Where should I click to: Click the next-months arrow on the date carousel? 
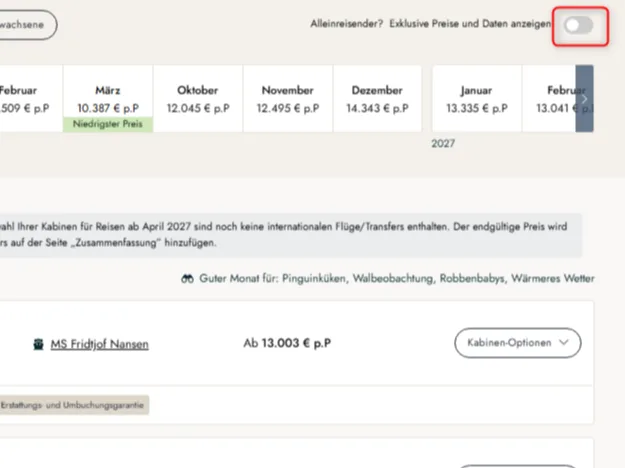(x=584, y=99)
